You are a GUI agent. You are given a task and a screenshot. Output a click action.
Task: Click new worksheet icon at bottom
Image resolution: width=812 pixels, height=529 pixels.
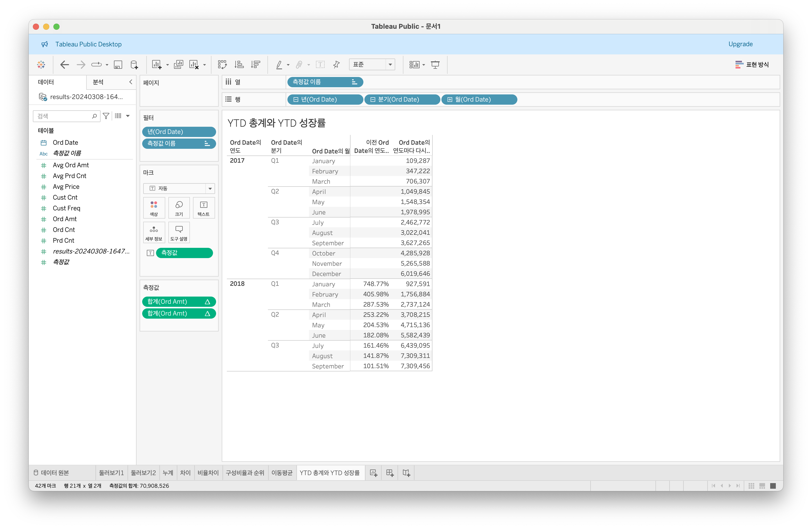[x=374, y=473]
